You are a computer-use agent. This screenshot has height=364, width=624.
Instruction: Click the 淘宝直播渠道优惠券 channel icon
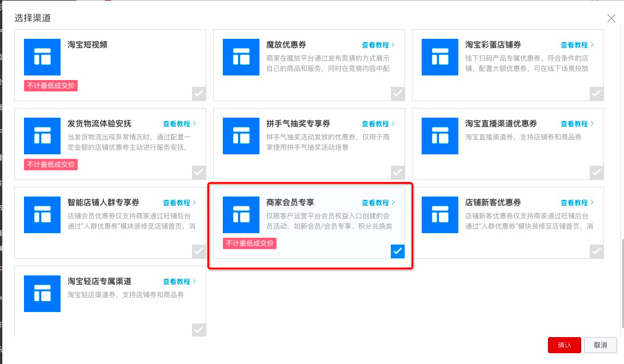click(x=440, y=135)
